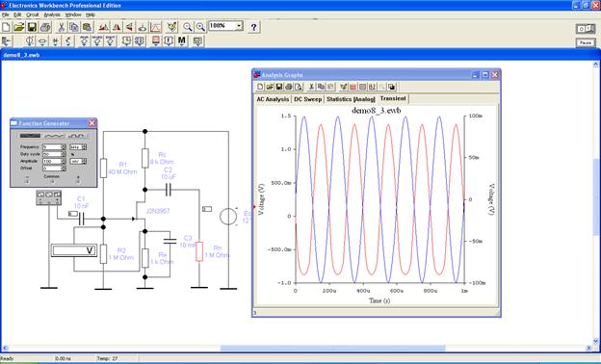Open file icon in Analysis Graphs window
This screenshot has width=601, height=364.
click(x=270, y=87)
